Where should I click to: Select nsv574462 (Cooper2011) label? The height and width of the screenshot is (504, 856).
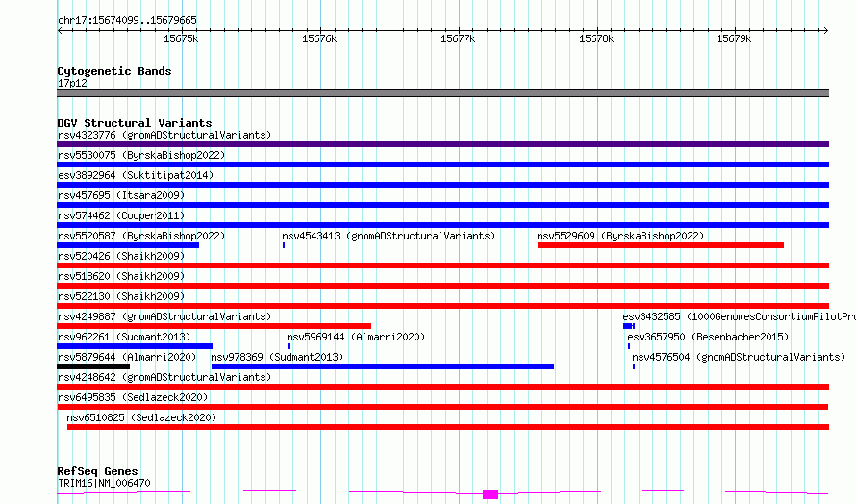(x=121, y=215)
